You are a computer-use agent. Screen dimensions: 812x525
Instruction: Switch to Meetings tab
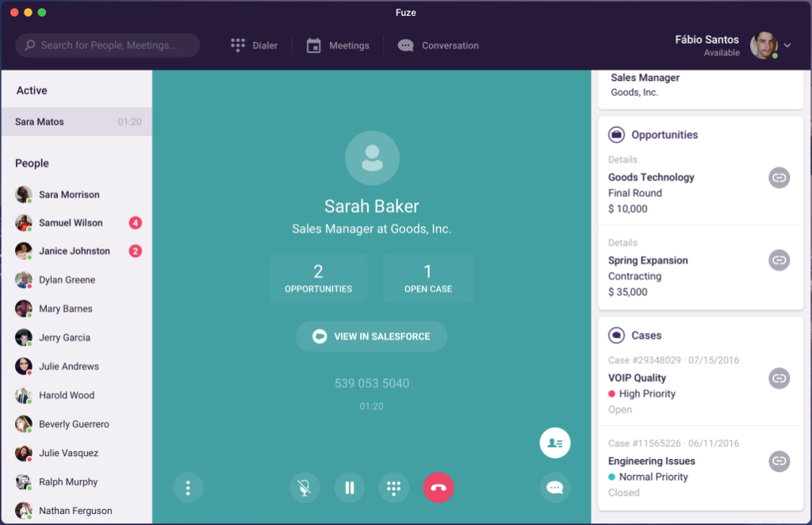click(338, 45)
